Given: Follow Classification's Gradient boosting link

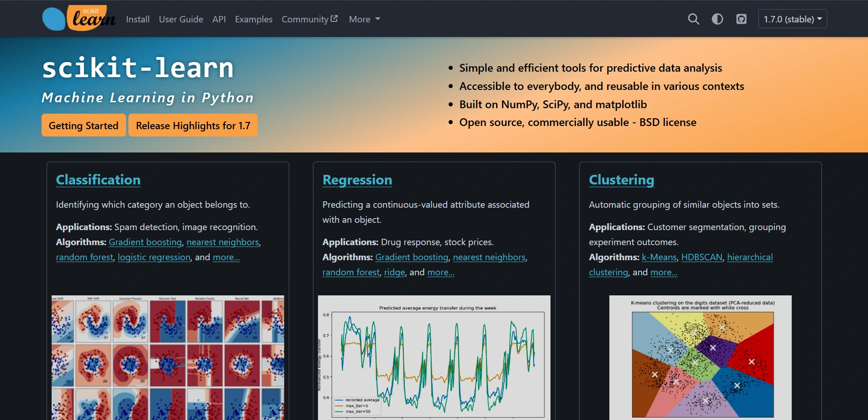Looking at the screenshot, I should point(145,242).
